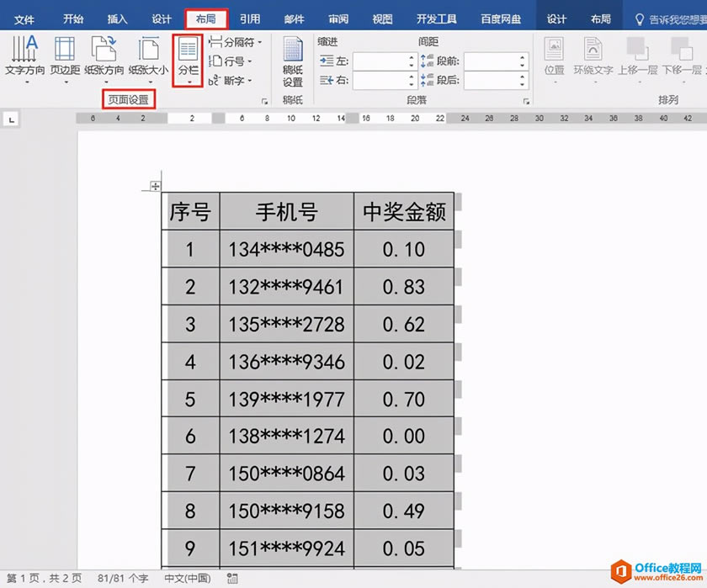Open the 段落 paragraph dialog launcher
The height and width of the screenshot is (588, 707).
(x=526, y=102)
